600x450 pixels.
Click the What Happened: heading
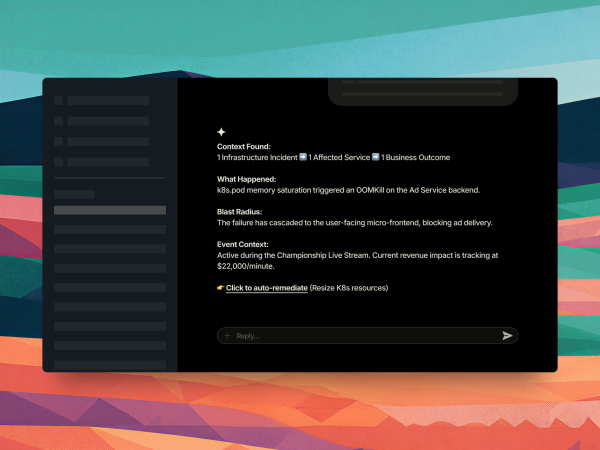(246, 179)
